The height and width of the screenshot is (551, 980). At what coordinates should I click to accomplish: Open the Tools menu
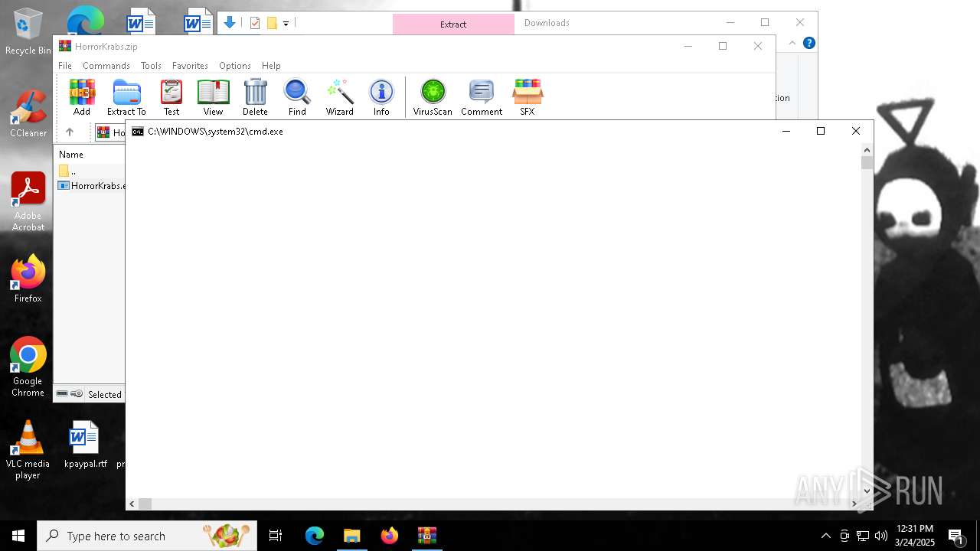point(151,66)
